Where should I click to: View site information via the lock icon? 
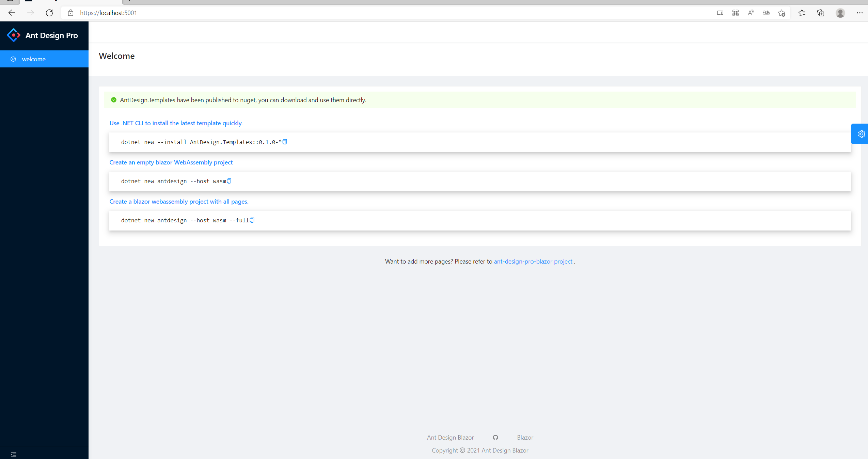[70, 13]
